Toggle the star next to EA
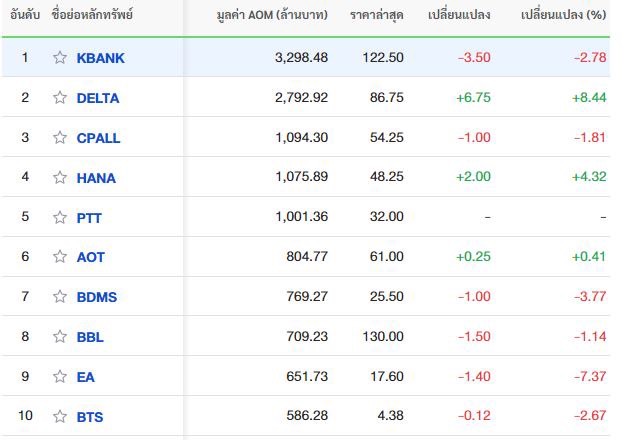The image size is (624, 440). (60, 376)
